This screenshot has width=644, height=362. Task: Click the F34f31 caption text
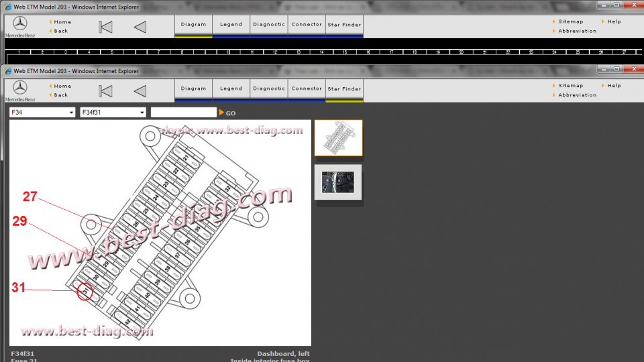point(23,353)
